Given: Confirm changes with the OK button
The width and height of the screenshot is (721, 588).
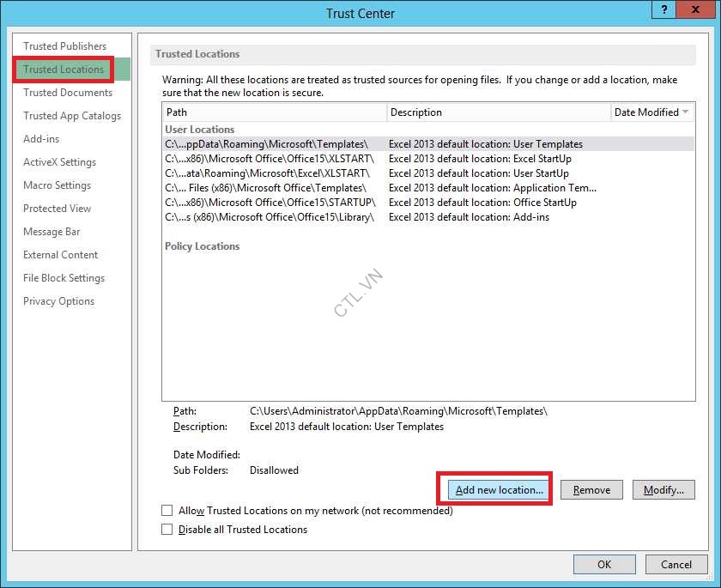Looking at the screenshot, I should pyautogui.click(x=604, y=564).
